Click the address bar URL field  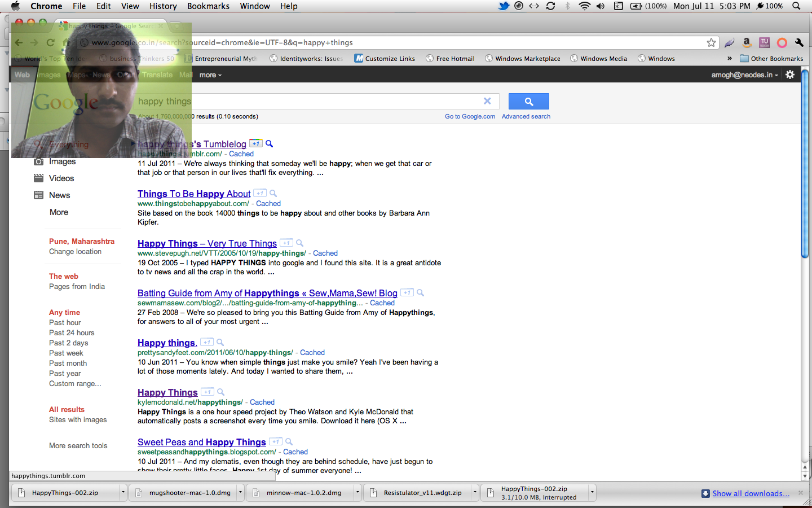395,43
